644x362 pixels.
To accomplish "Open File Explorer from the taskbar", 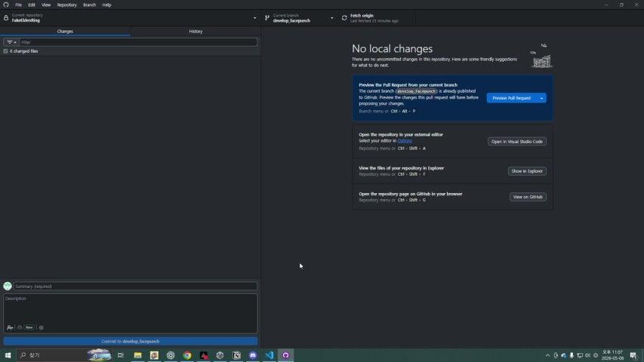I will tap(137, 355).
